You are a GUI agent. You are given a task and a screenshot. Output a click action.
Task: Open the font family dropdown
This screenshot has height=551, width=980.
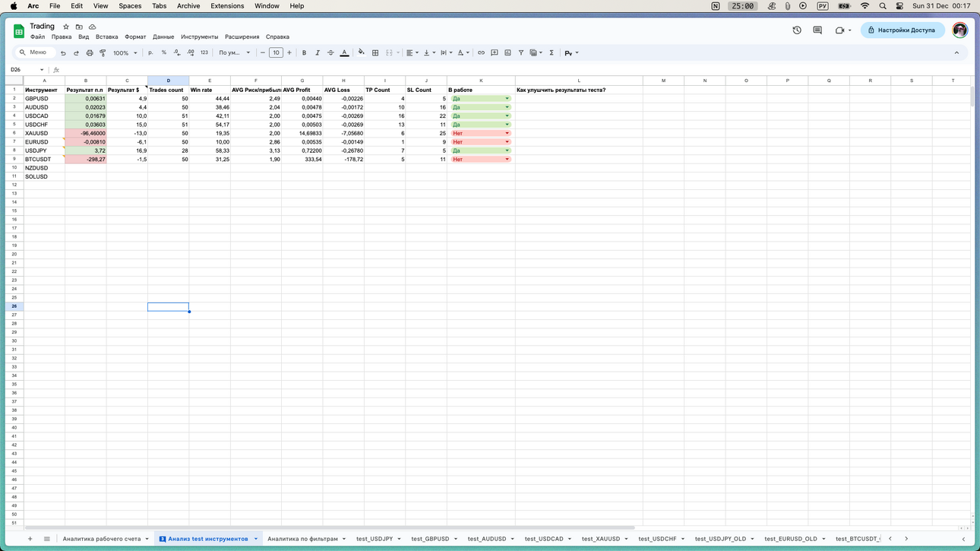tap(235, 53)
